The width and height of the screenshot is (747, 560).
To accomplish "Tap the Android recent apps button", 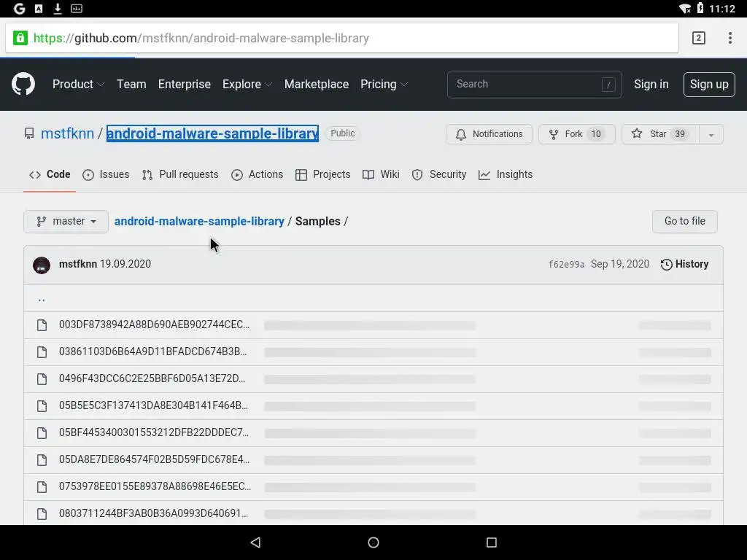I will pos(492,542).
